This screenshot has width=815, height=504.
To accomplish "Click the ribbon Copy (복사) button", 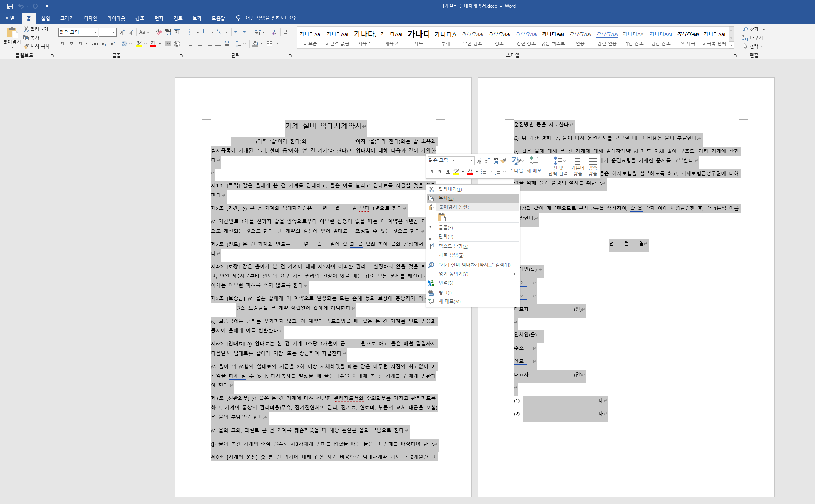I will pos(31,38).
